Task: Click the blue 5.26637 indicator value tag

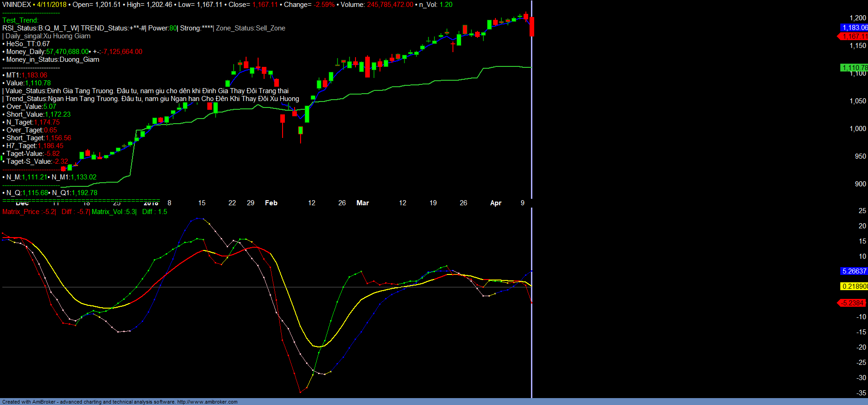Action: pos(854,271)
